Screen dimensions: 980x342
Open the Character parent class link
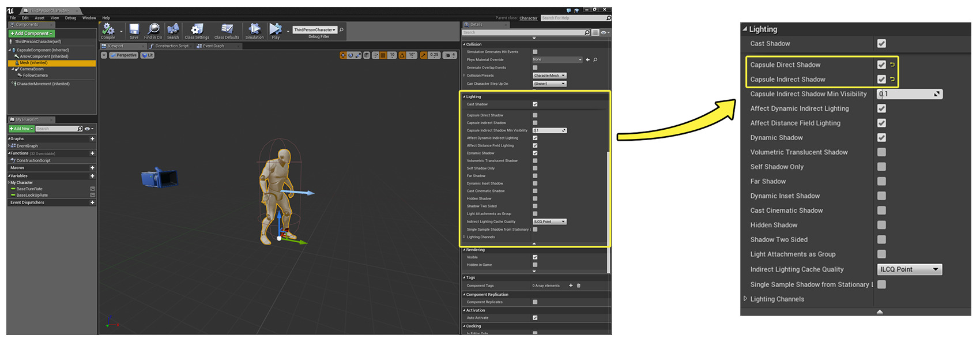pyautogui.click(x=529, y=18)
